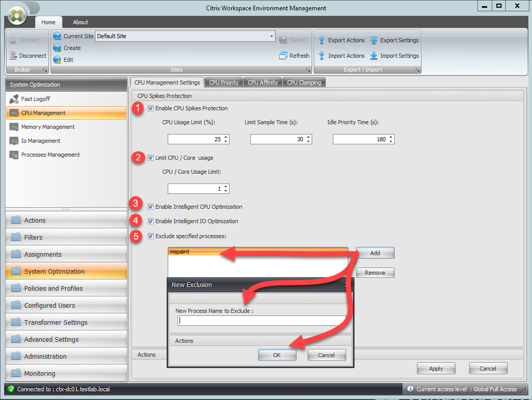
Task: Select mspaint in the exclusion list
Action: point(257,252)
